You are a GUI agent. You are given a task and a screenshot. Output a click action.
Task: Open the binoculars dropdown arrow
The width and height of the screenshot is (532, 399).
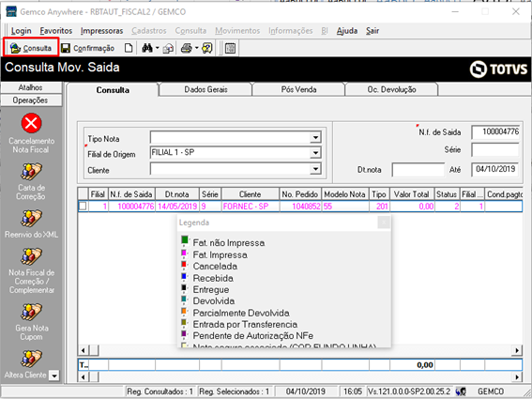pyautogui.click(x=157, y=48)
